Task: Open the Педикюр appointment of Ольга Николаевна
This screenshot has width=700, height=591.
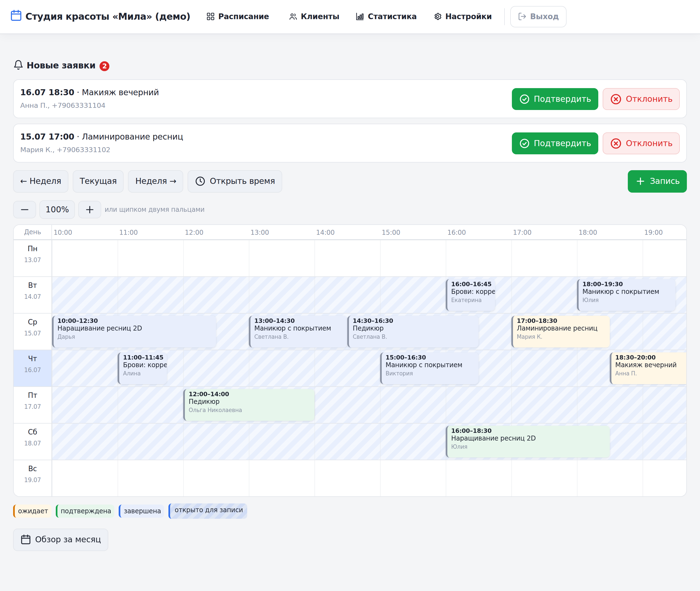Action: click(x=249, y=405)
